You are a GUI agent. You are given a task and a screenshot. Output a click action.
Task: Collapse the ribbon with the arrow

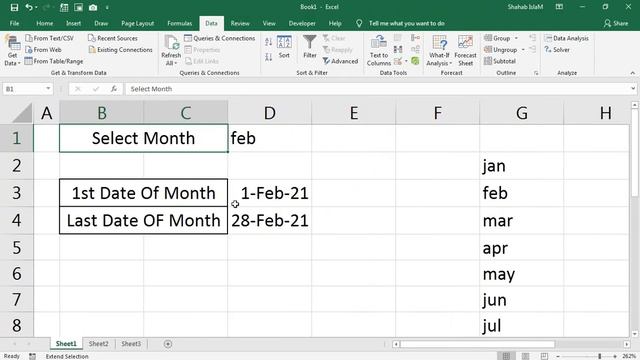pos(633,73)
